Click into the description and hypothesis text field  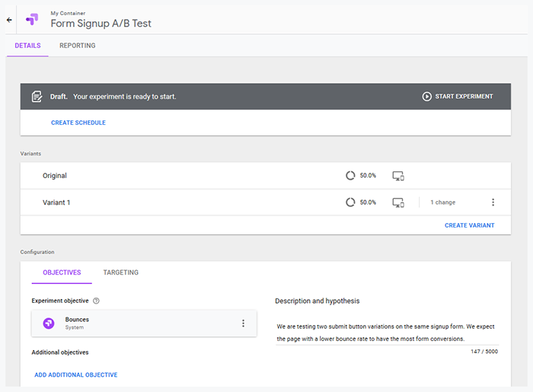(x=387, y=333)
